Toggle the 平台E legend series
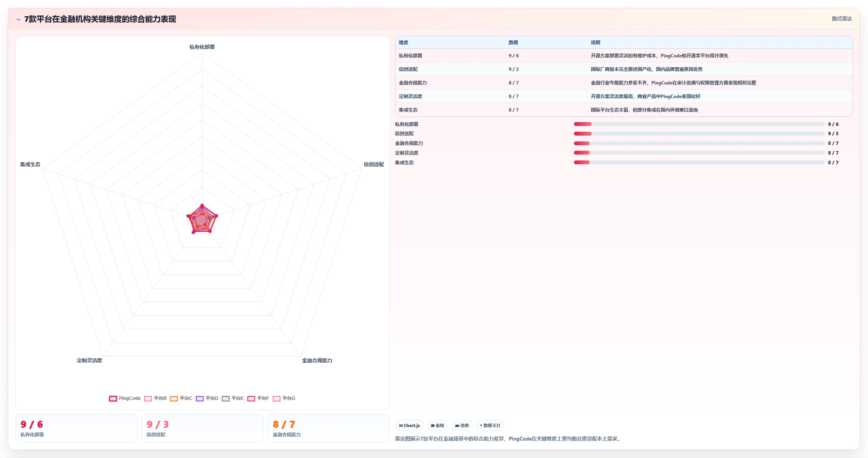This screenshot has width=868, height=458. [232, 398]
